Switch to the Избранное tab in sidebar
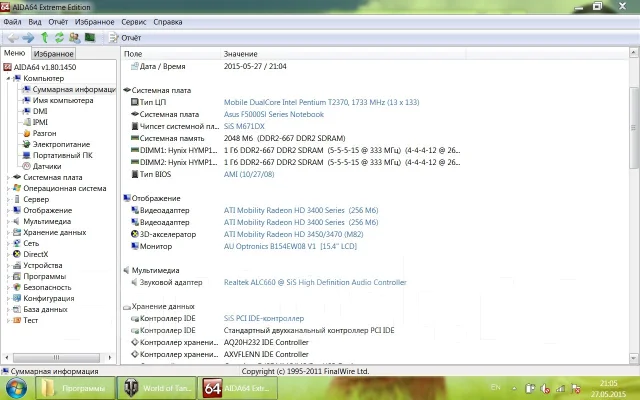The width and height of the screenshot is (640, 400). point(53,53)
